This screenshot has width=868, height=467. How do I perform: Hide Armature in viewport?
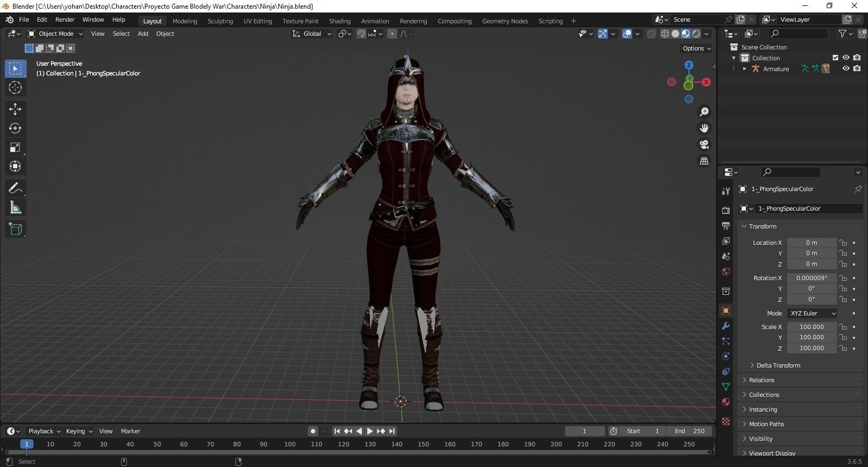846,68
